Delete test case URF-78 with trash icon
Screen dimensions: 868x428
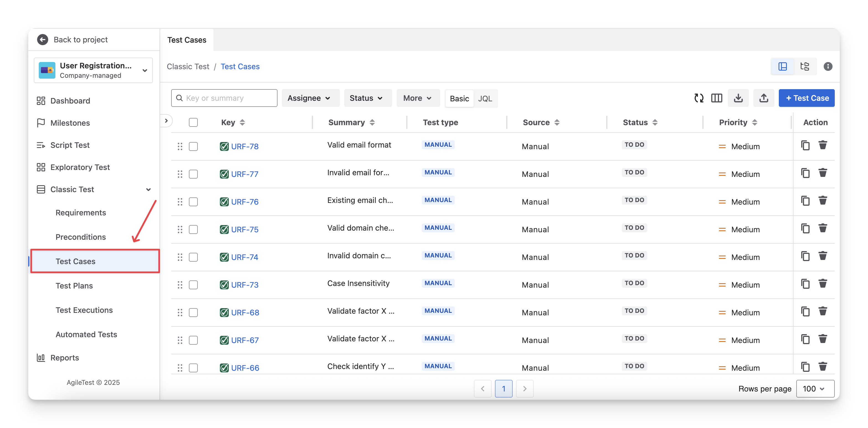[x=823, y=145]
